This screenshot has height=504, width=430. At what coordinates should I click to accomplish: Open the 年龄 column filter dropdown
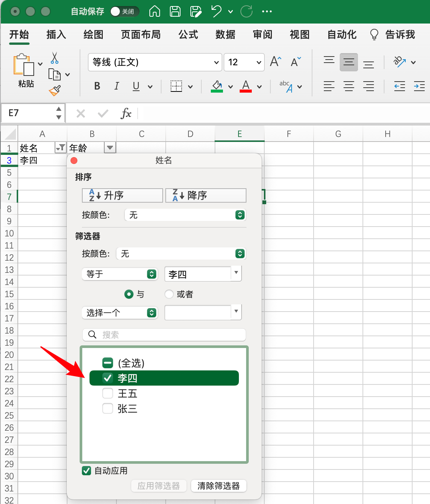click(x=110, y=148)
